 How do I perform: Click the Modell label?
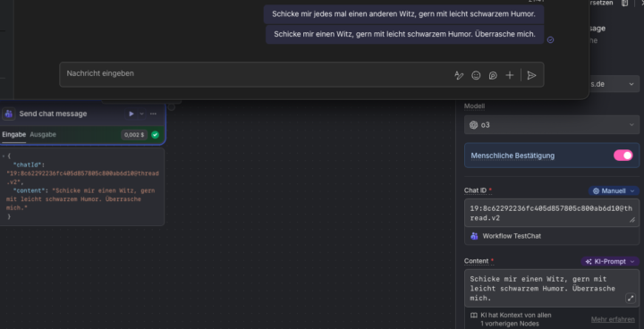(474, 106)
